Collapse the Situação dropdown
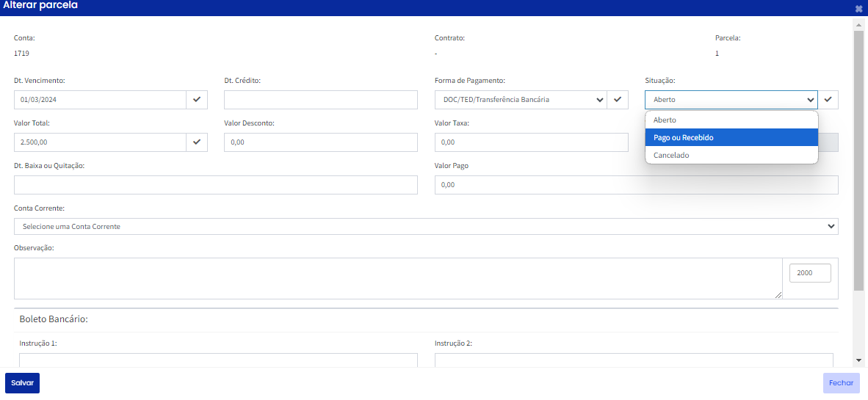Screen dimensions: 868x400 coord(731,100)
